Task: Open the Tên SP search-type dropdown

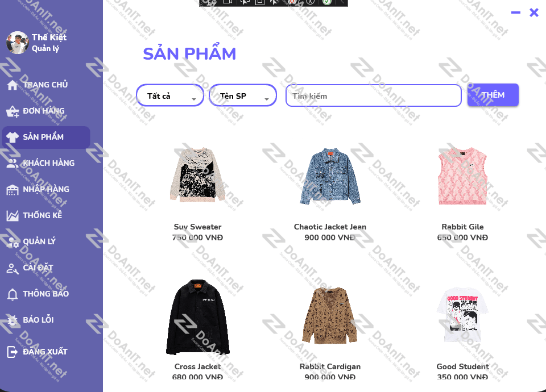Action: click(x=243, y=95)
